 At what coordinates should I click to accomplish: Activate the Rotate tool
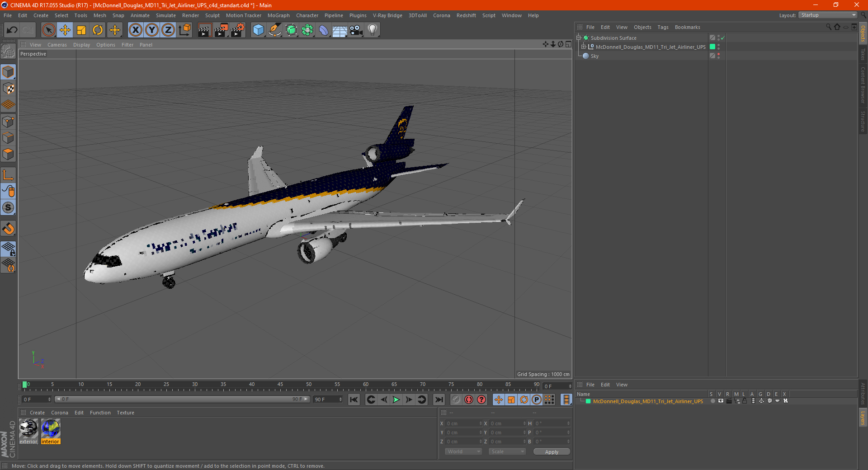pos(98,30)
